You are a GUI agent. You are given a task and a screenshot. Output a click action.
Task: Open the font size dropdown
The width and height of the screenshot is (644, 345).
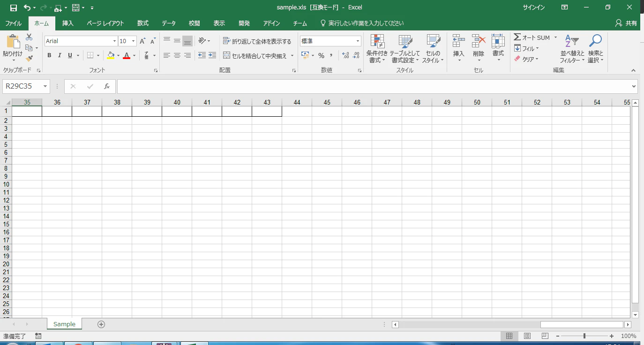point(133,41)
